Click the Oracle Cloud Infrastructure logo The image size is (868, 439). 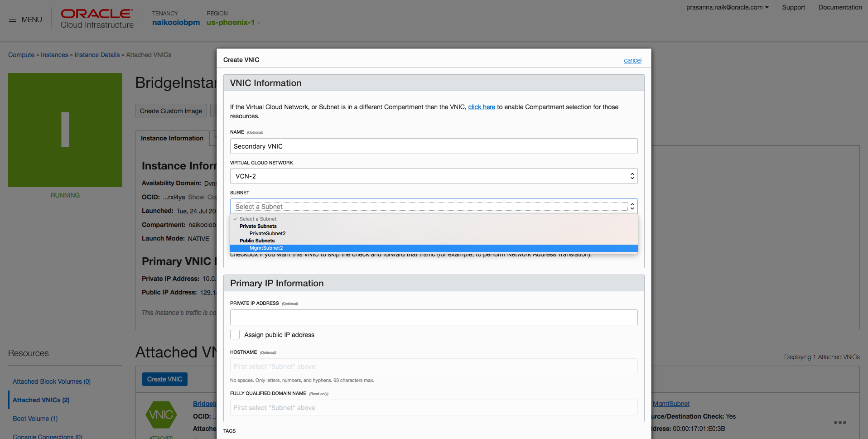tap(97, 19)
